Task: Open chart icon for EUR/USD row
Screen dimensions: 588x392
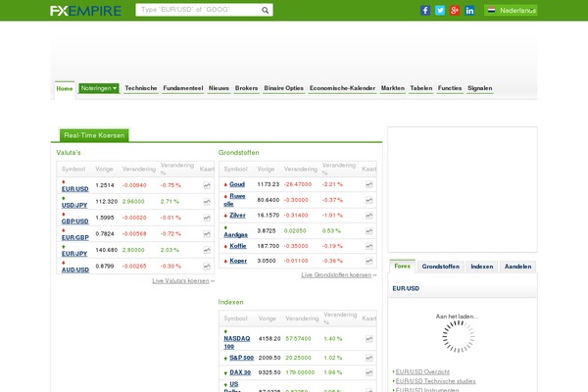Action: coord(207,185)
